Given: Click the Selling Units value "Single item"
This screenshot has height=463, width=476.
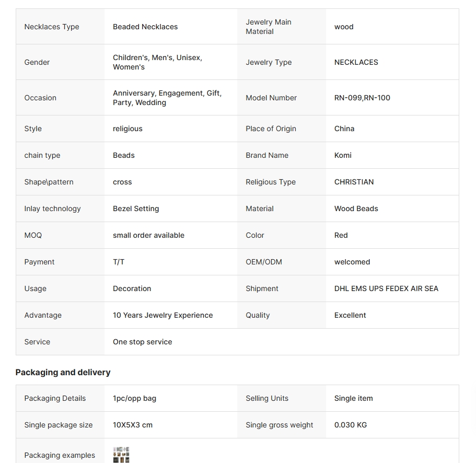Looking at the screenshot, I should (353, 398).
